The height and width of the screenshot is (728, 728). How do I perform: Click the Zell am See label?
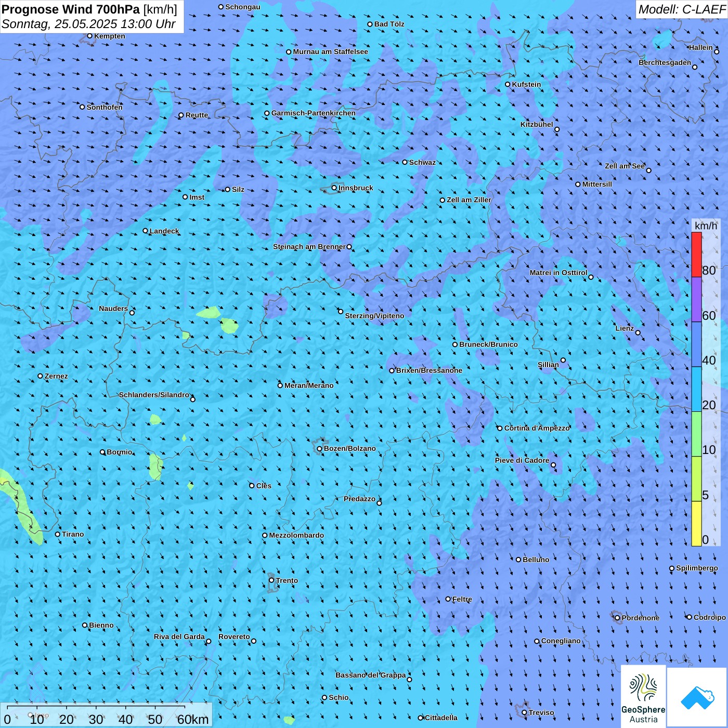(x=625, y=166)
